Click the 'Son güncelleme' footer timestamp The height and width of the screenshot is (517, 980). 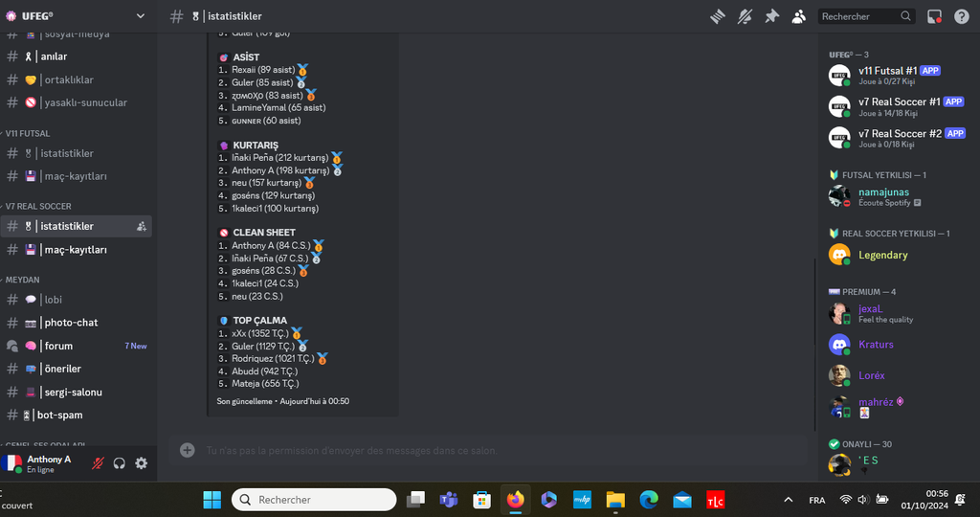[x=283, y=401]
